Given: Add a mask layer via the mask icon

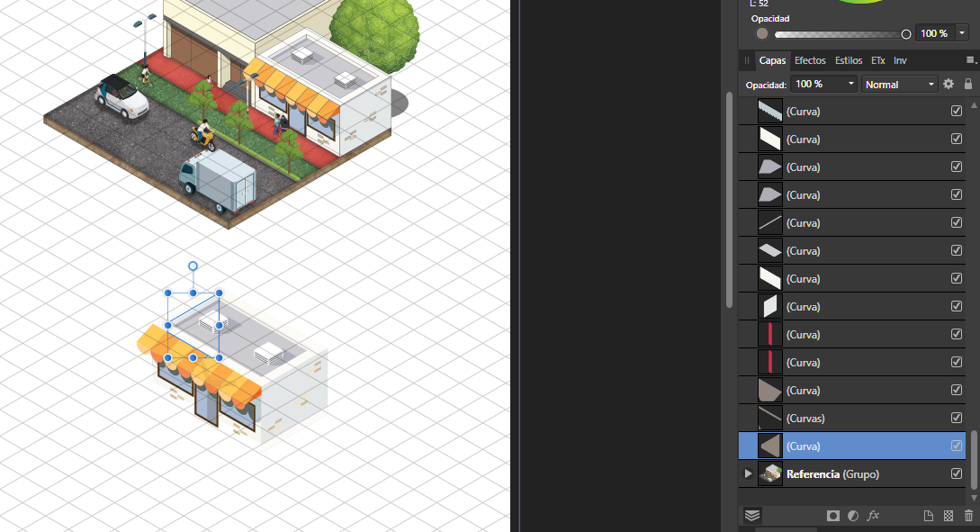Looking at the screenshot, I should click(833, 516).
